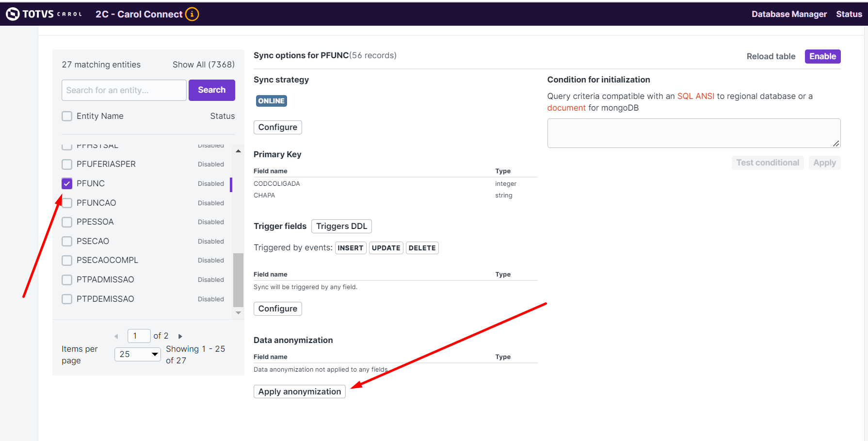Uncheck the PFUNC entity checkbox

[x=67, y=183]
